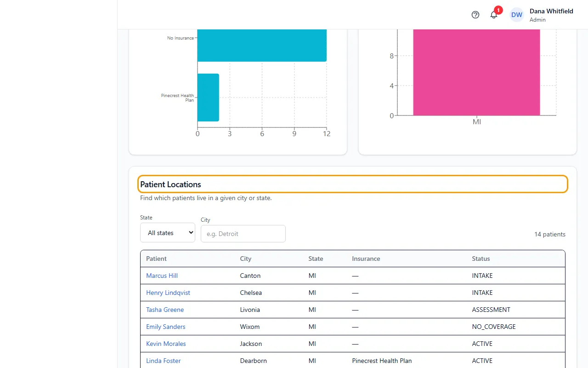Open notifications bell icon
Viewport: 588px width, 368px height.
tap(494, 15)
